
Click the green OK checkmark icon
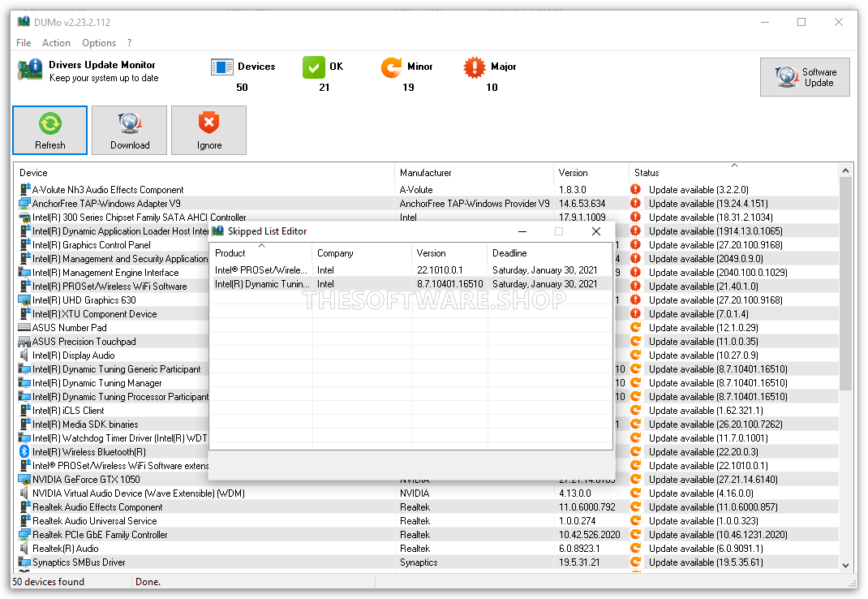tap(314, 67)
